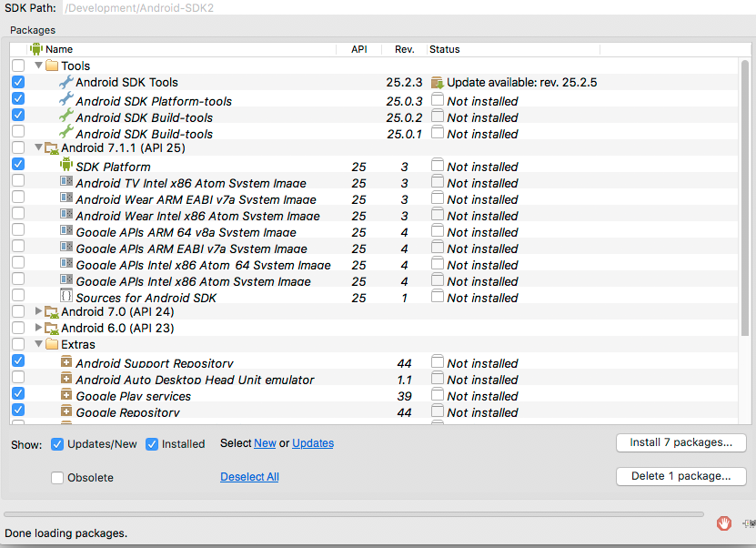
Task: Click the Tools folder icon
Action: coord(52,66)
